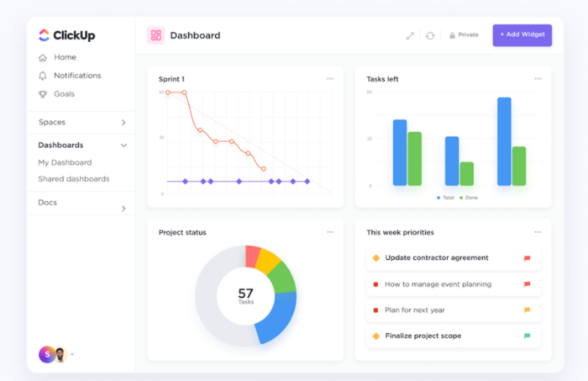Click the pink Dashboard grid icon
The image size is (588, 381).
pos(155,35)
